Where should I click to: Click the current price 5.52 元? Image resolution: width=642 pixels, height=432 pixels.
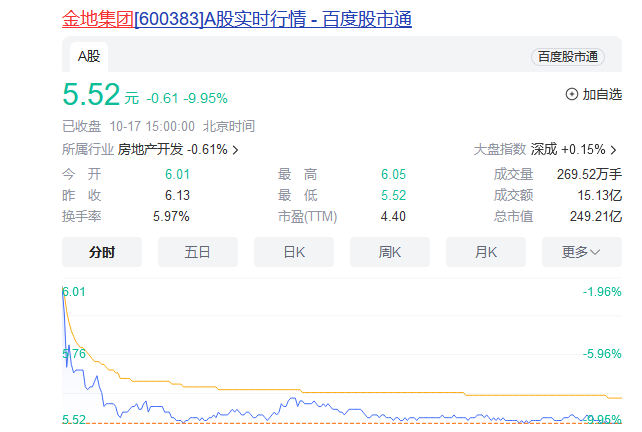pos(101,95)
